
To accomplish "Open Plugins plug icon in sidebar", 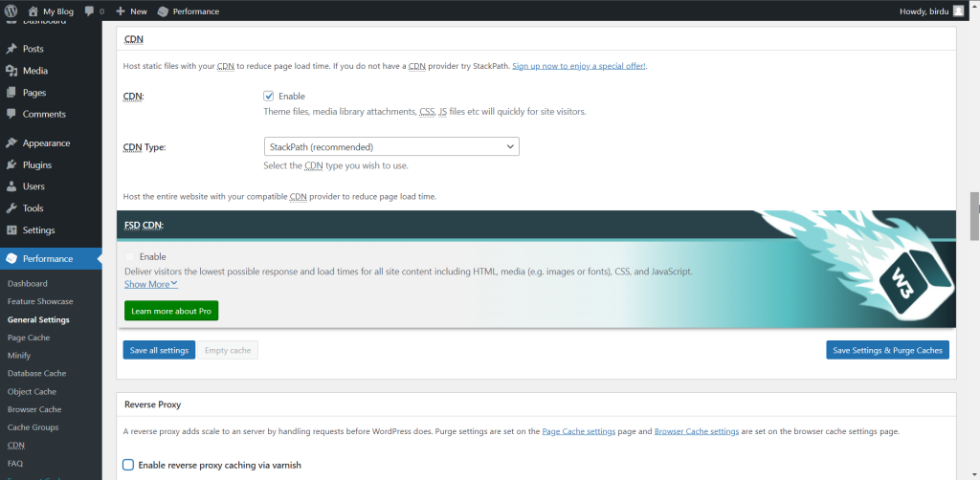I will pyautogui.click(x=11, y=164).
